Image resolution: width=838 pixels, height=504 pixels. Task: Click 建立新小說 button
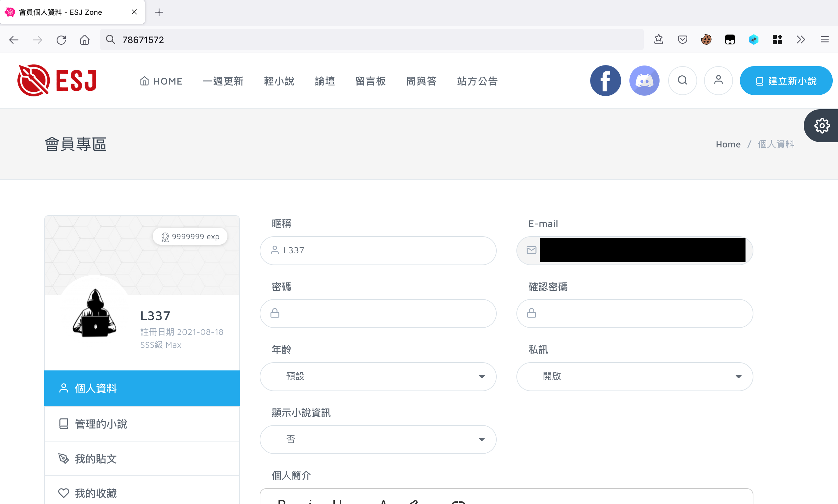click(786, 81)
